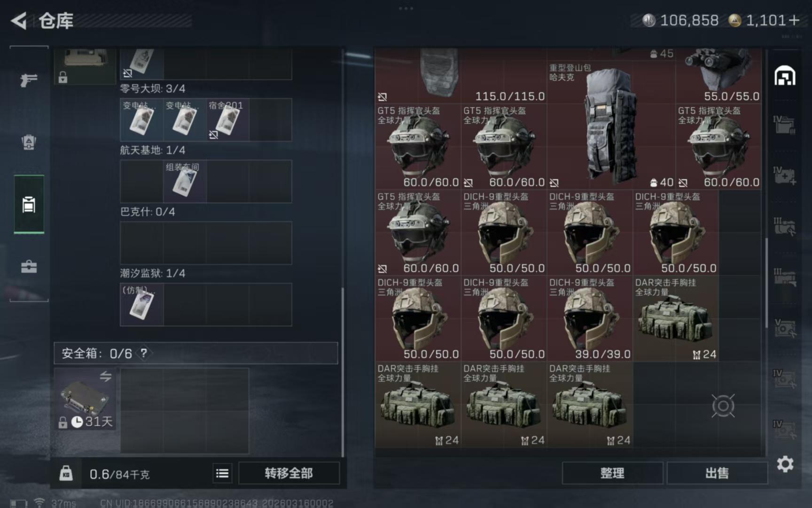Select the backpack category sidebar icon
The width and height of the screenshot is (812, 508).
coord(29,142)
